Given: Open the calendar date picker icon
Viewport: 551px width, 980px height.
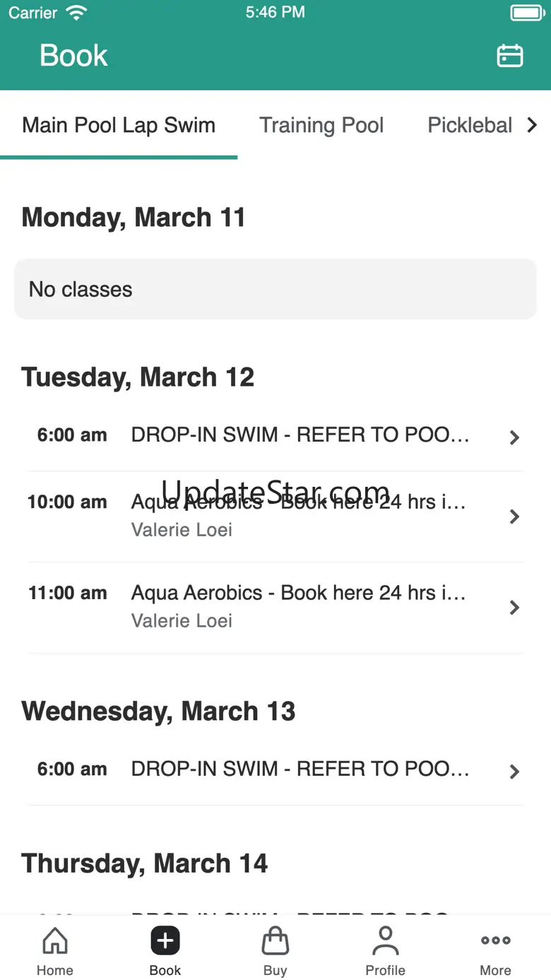Looking at the screenshot, I should (x=509, y=56).
